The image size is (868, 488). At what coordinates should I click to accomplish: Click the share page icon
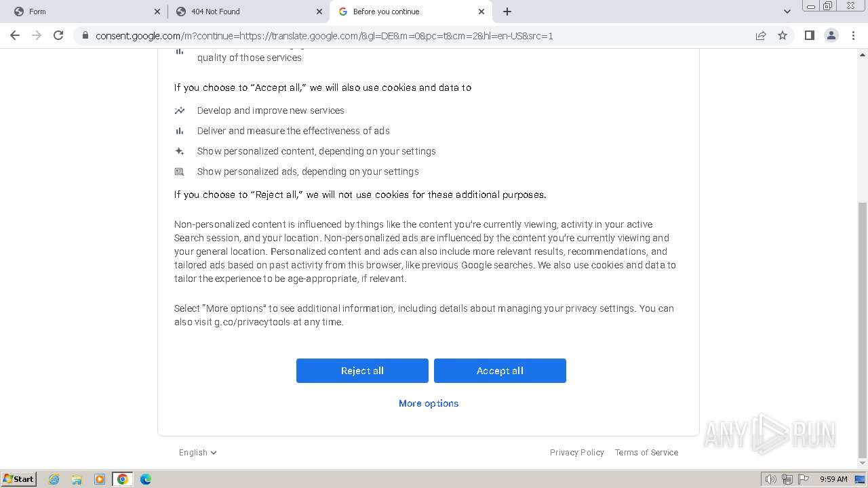tap(761, 35)
